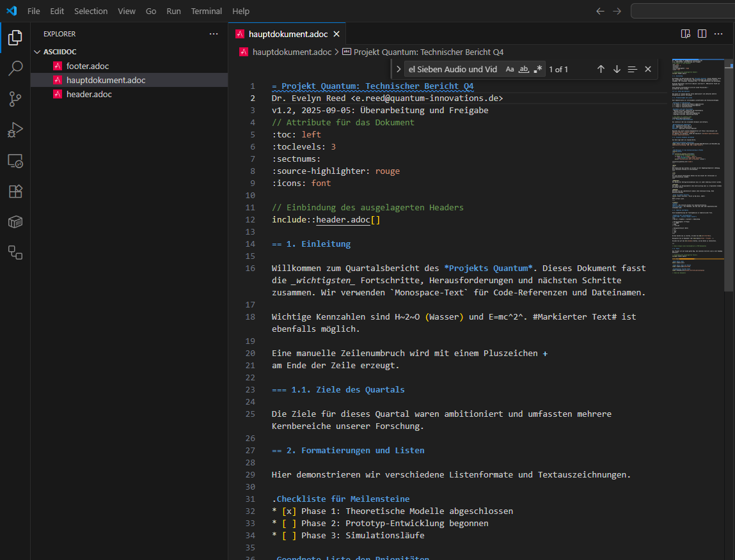The width and height of the screenshot is (735, 560).
Task: Open the Terminal menu
Action: (207, 11)
